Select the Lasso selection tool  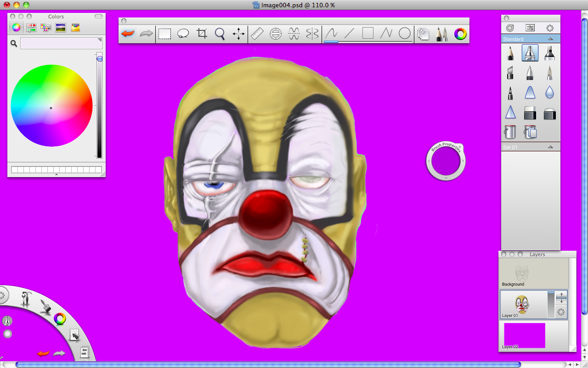click(183, 34)
